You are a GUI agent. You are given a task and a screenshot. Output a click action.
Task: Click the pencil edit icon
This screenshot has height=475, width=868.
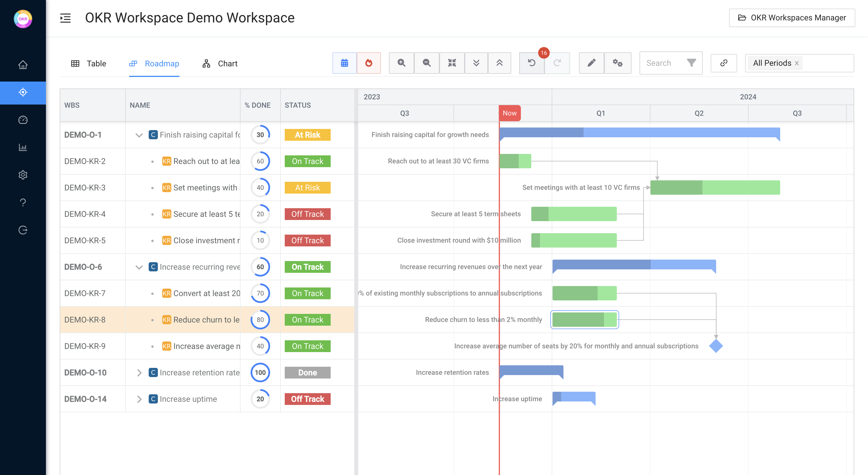[591, 63]
